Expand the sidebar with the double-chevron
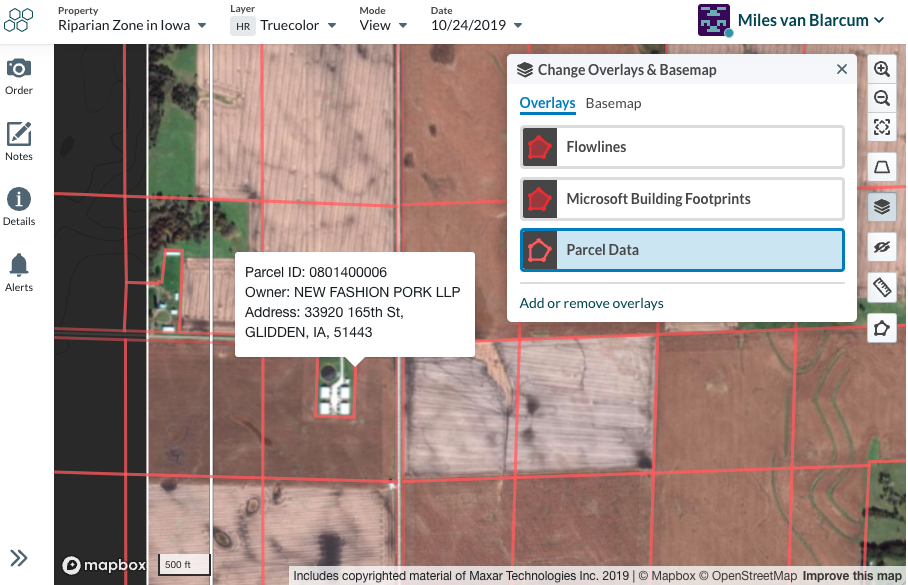This screenshot has height=585, width=908. (19, 557)
